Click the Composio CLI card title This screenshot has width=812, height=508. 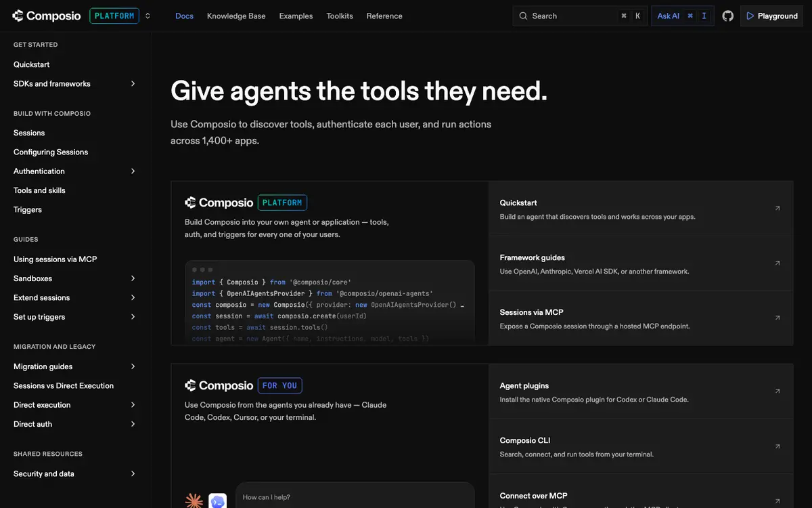click(525, 440)
